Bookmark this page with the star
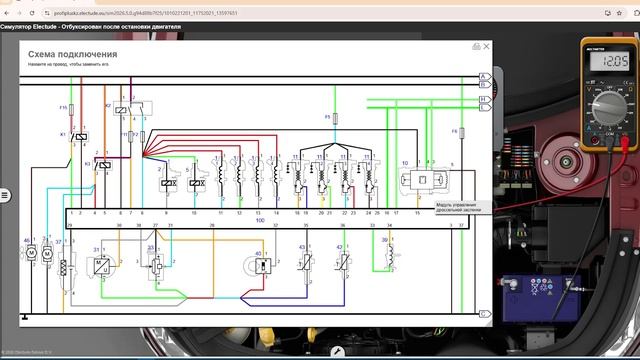Viewport: 640px width, 360px height. coord(619,13)
